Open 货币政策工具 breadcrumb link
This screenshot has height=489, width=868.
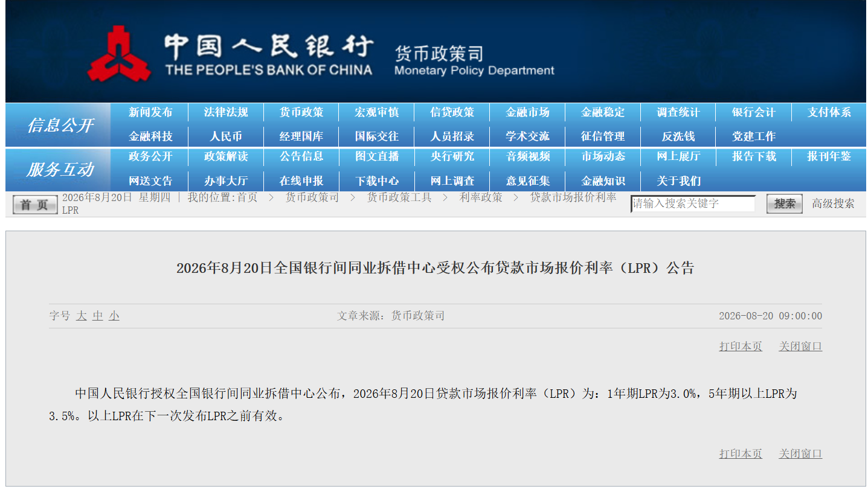pyautogui.click(x=399, y=197)
